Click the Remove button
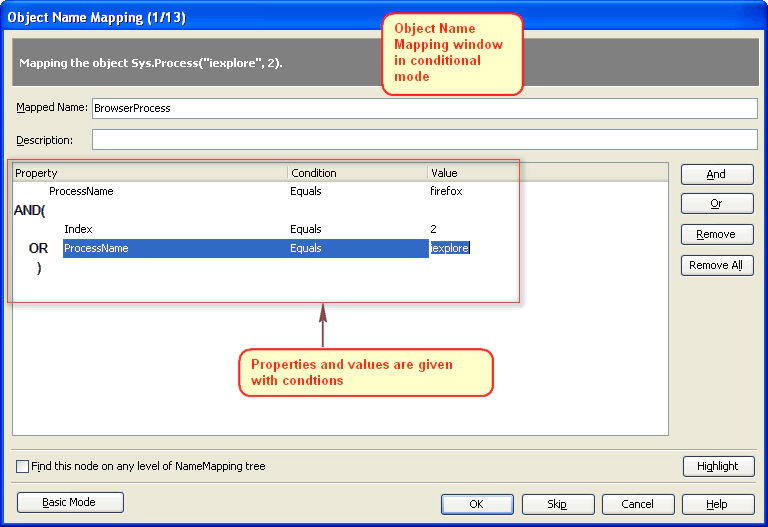The image size is (768, 527). [717, 234]
